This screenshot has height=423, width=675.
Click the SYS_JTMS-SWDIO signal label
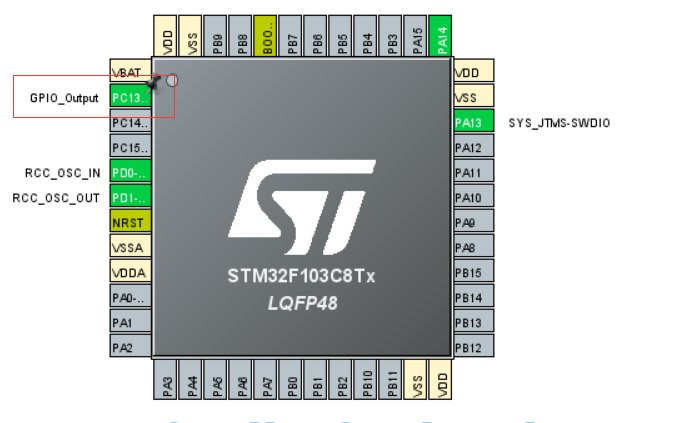[x=559, y=123]
